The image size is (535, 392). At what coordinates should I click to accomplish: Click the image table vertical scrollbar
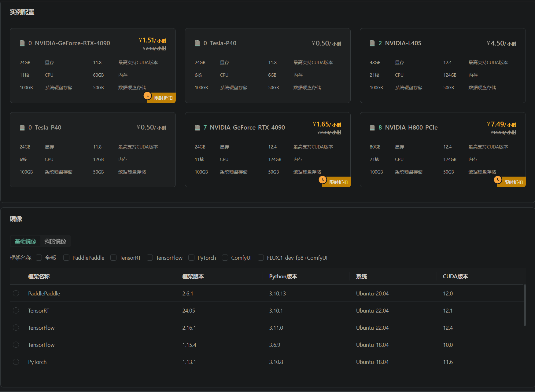[525, 305]
